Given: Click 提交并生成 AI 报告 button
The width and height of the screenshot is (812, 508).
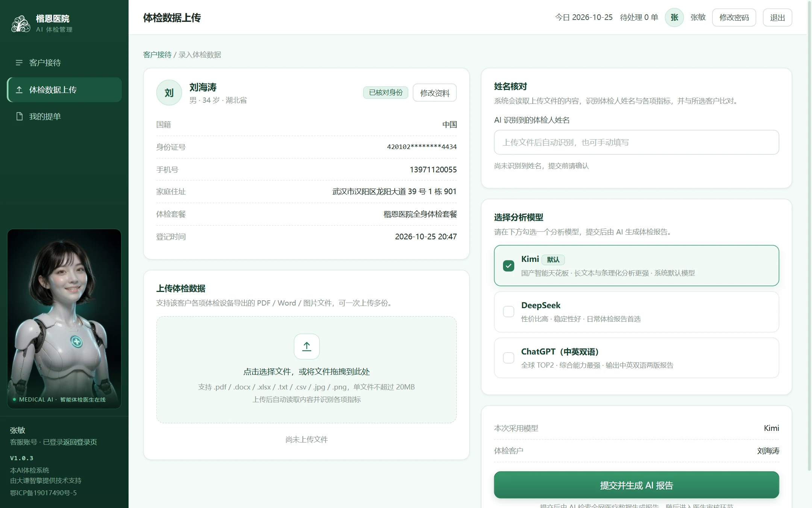Looking at the screenshot, I should (636, 485).
